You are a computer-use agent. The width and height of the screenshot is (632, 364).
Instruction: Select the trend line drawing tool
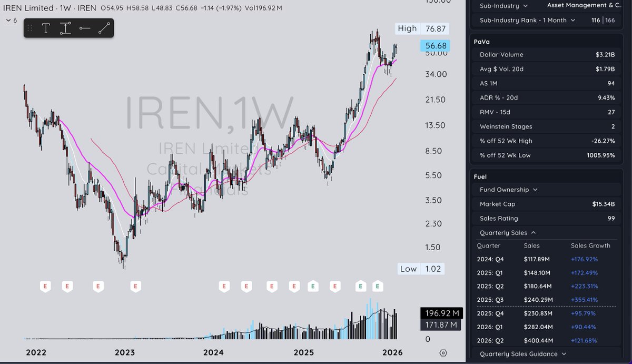[x=104, y=28]
